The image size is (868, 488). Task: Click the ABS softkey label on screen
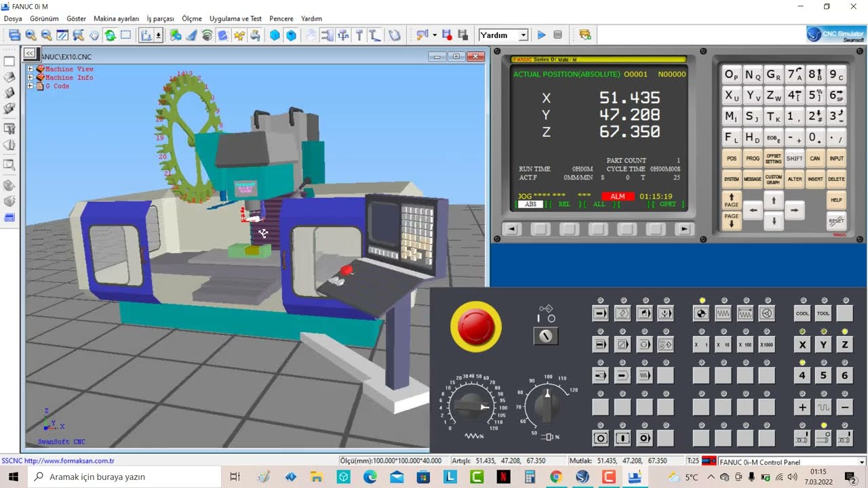tap(530, 204)
